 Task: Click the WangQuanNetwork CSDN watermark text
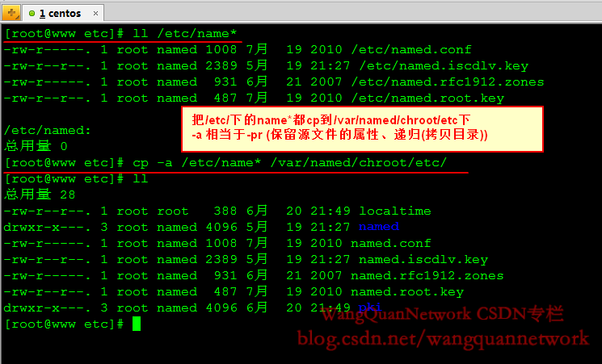(442, 314)
